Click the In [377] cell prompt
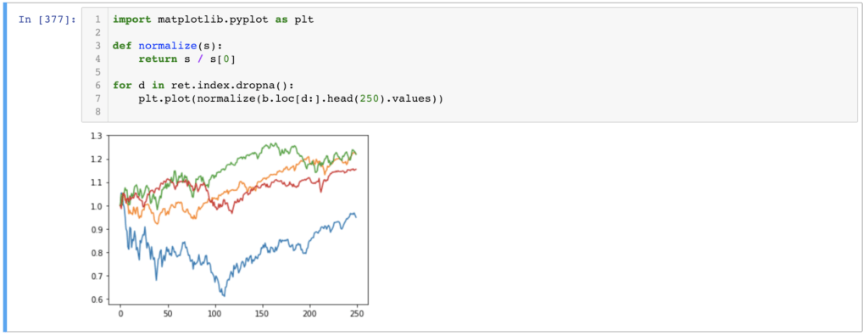The height and width of the screenshot is (336, 868). click(x=47, y=20)
